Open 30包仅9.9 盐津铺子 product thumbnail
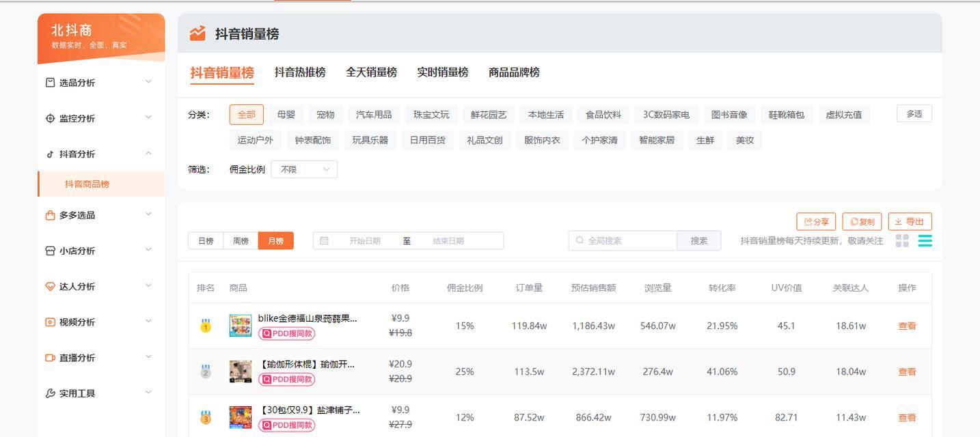 [x=241, y=417]
